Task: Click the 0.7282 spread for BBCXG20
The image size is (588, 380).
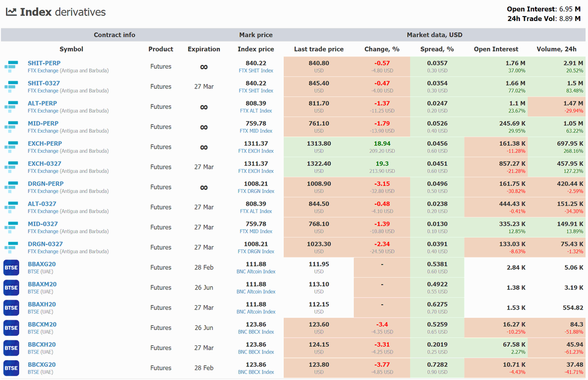Action: point(437,364)
